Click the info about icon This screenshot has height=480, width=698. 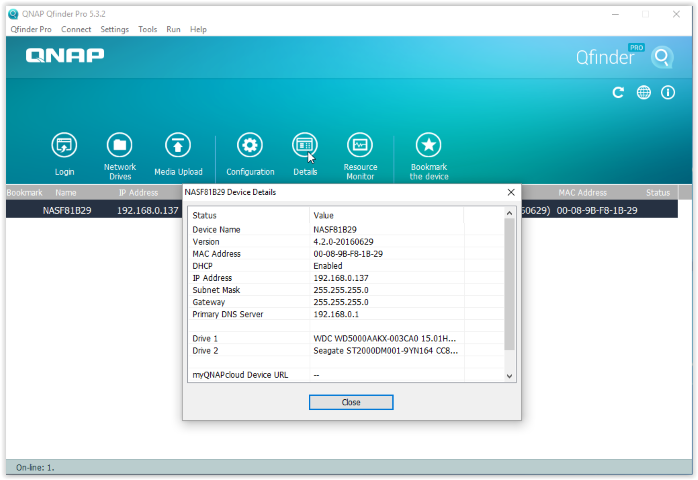(667, 92)
